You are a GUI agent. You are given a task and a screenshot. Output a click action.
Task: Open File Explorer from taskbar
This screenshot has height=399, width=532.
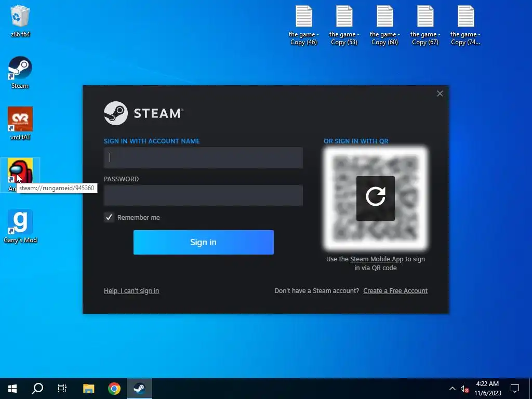88,389
